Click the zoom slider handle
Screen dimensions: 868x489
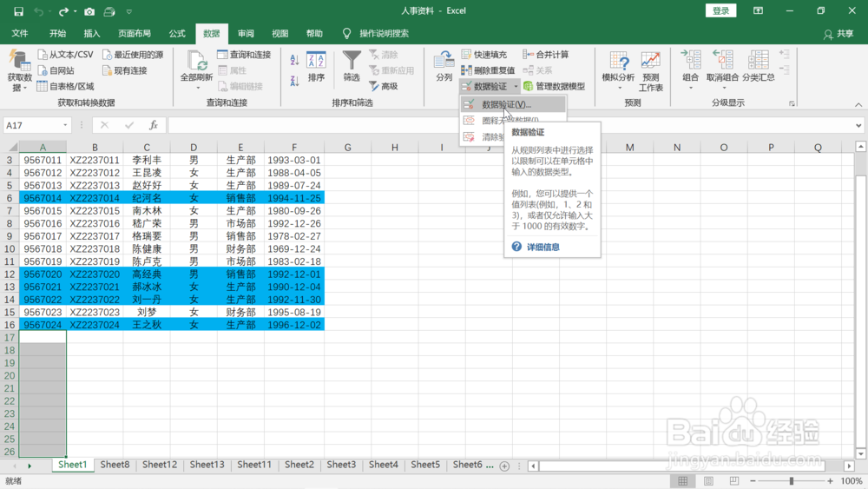pyautogui.click(x=791, y=481)
